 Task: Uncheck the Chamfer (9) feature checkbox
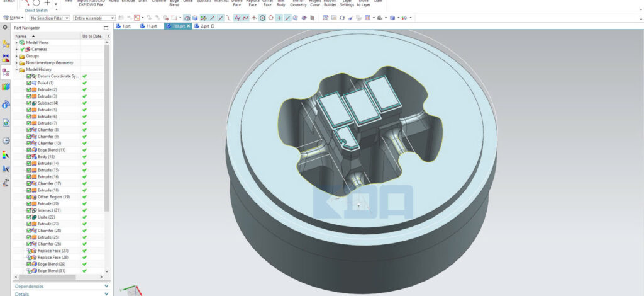(x=29, y=137)
